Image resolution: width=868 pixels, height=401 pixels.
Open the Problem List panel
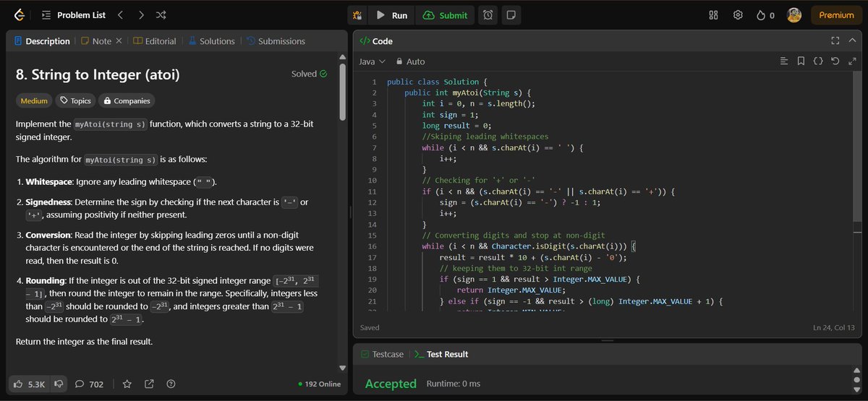point(73,15)
